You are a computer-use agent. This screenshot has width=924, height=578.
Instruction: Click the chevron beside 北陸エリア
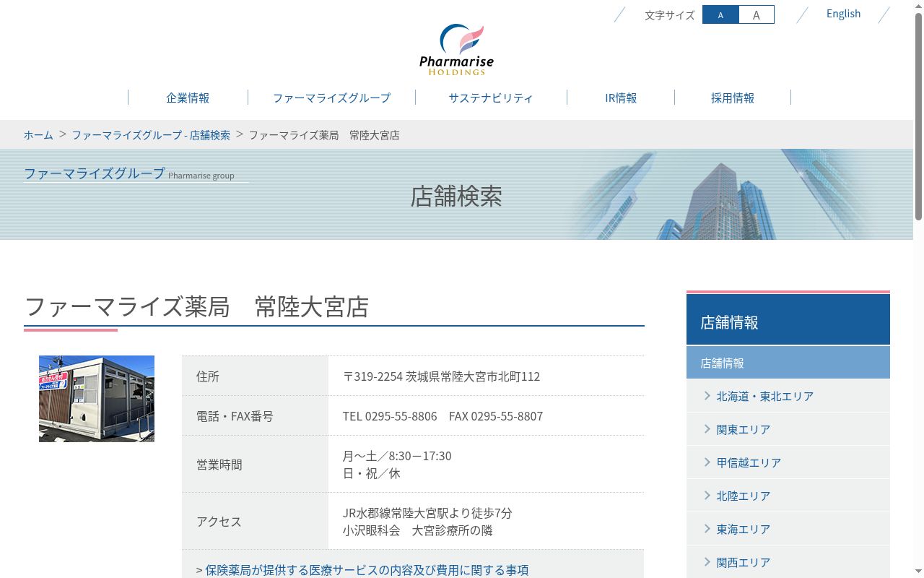pos(707,495)
